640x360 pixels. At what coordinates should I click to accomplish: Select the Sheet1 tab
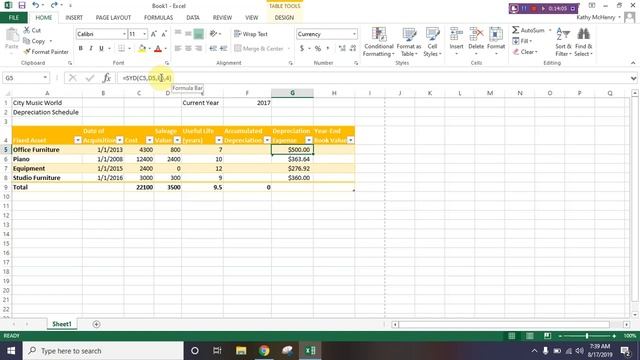(62, 324)
